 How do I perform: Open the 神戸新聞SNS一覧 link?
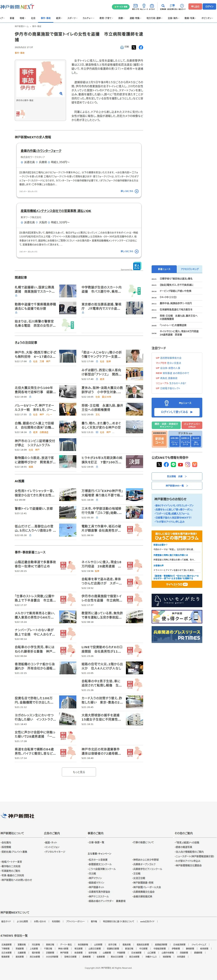[x=177, y=485]
